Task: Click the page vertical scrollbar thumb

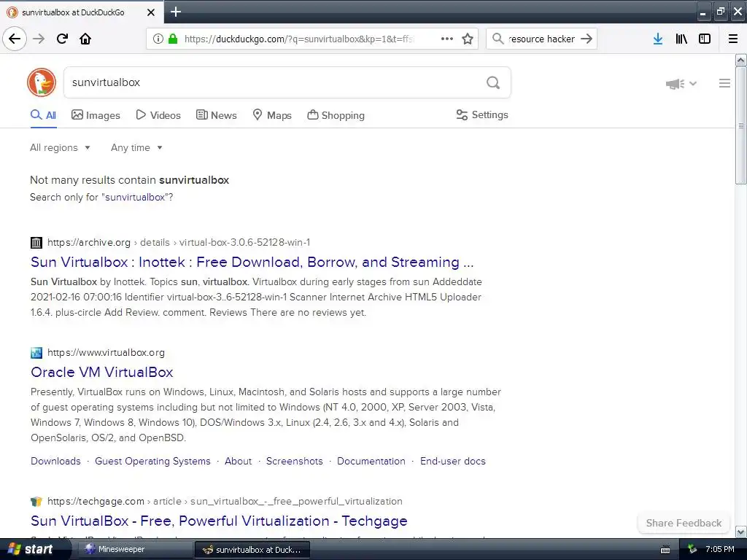Action: (740, 125)
